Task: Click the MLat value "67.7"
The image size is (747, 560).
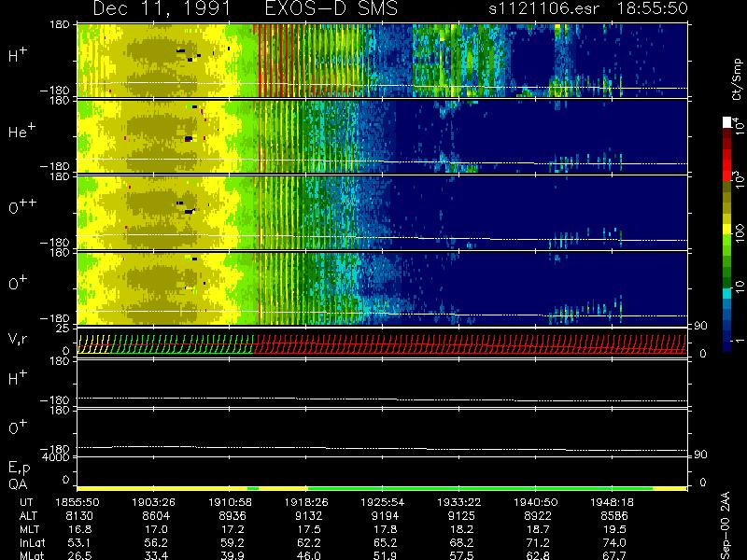Action: 614,555
